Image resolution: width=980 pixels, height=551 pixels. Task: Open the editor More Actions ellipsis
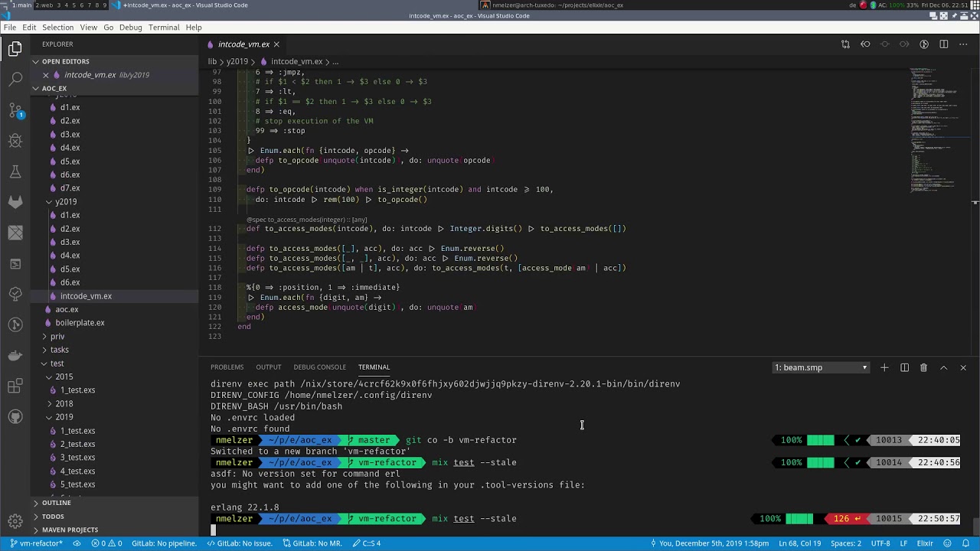(963, 44)
